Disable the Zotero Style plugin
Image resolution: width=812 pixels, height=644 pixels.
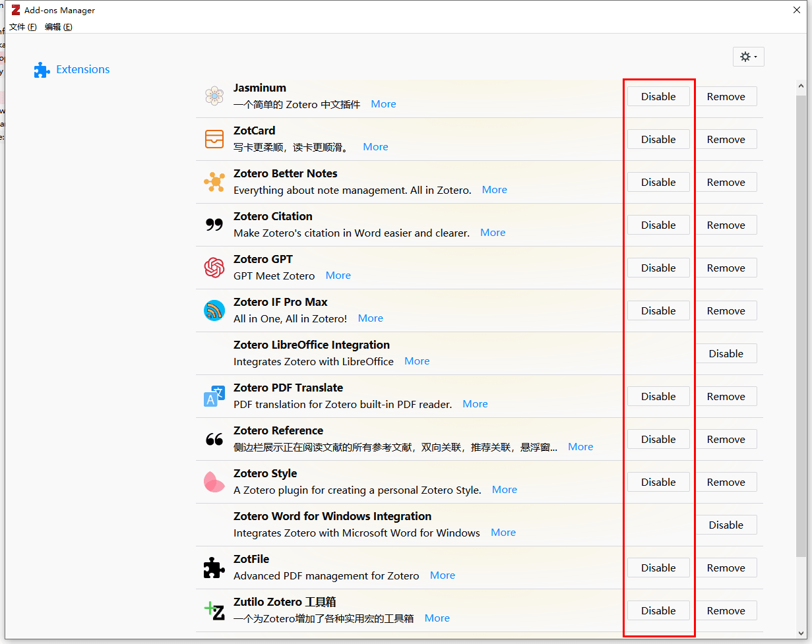click(658, 482)
